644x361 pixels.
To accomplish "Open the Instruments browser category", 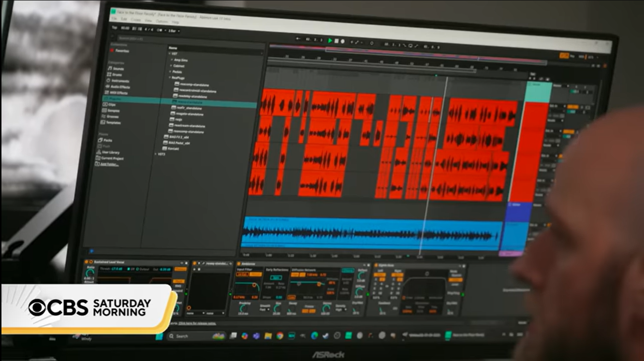I will coord(117,81).
